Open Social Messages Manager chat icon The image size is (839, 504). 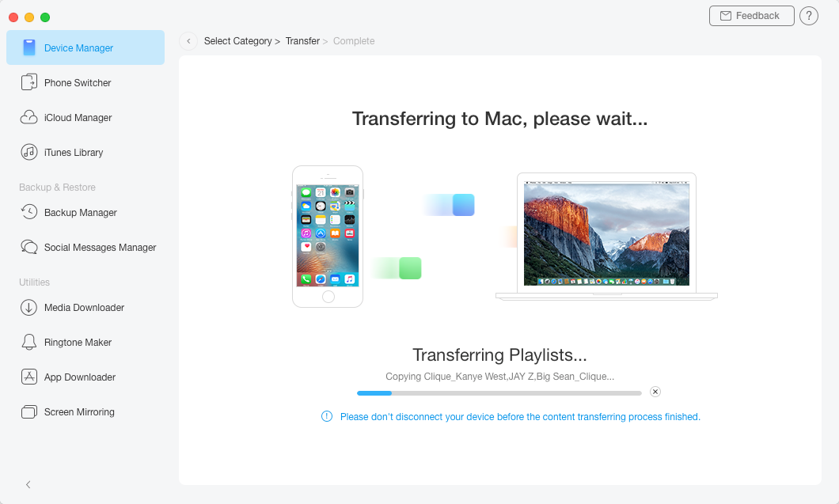(x=29, y=248)
